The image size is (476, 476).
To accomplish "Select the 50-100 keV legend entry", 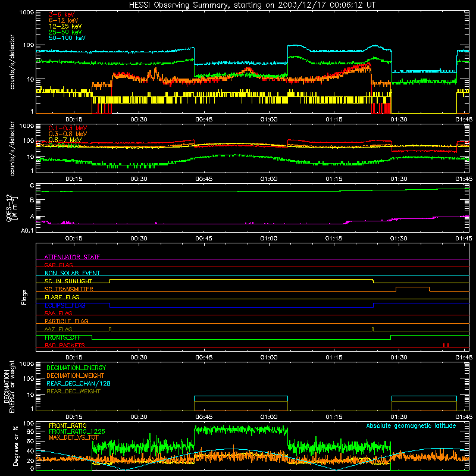I will tap(67, 37).
